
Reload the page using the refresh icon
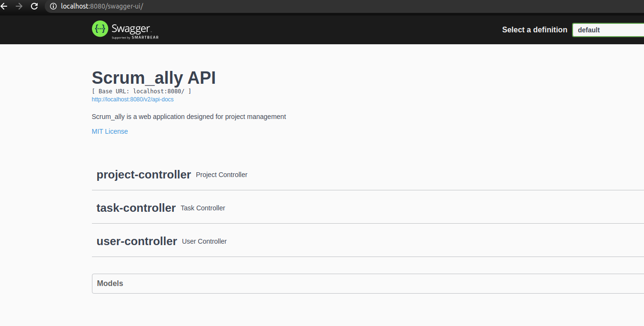(x=33, y=7)
